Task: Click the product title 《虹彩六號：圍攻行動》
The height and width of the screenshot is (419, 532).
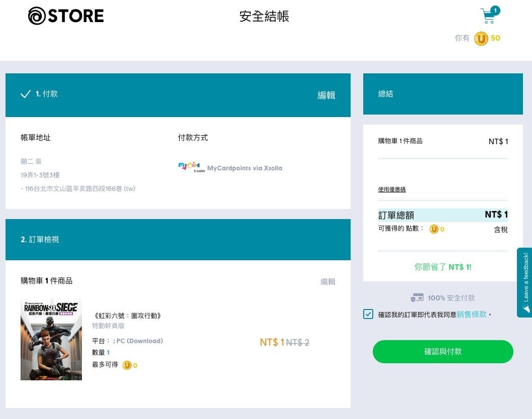Action: [x=127, y=316]
